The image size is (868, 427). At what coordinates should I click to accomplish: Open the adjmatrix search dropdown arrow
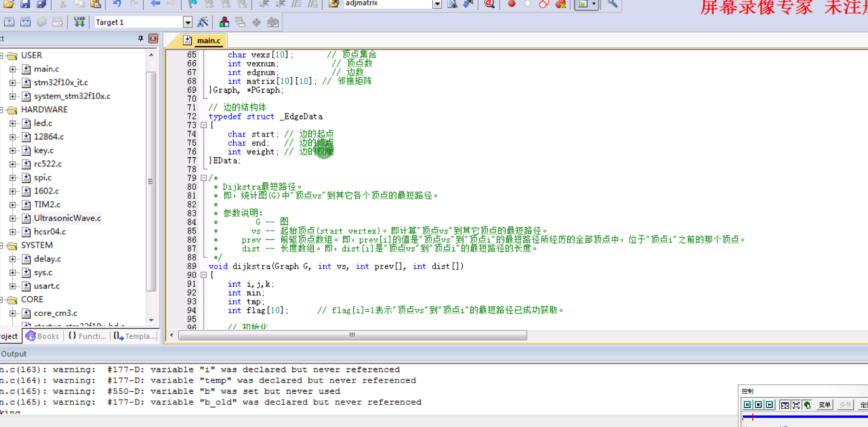(437, 4)
